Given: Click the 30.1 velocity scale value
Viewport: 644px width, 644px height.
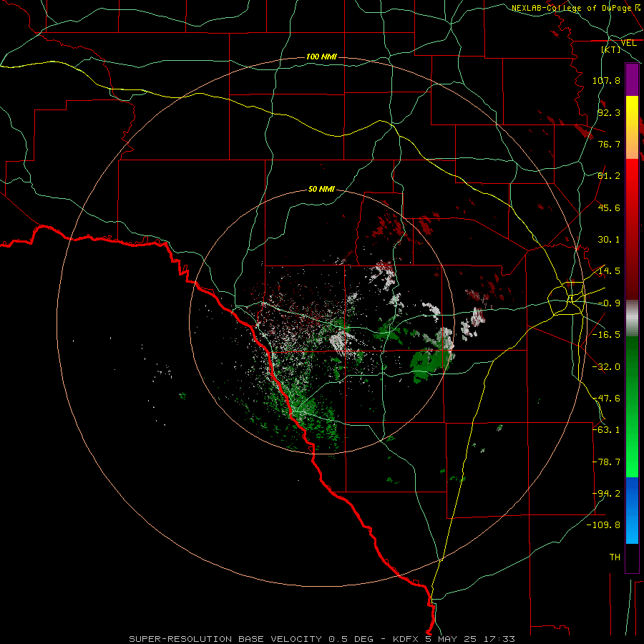Looking at the screenshot, I should point(609,240).
